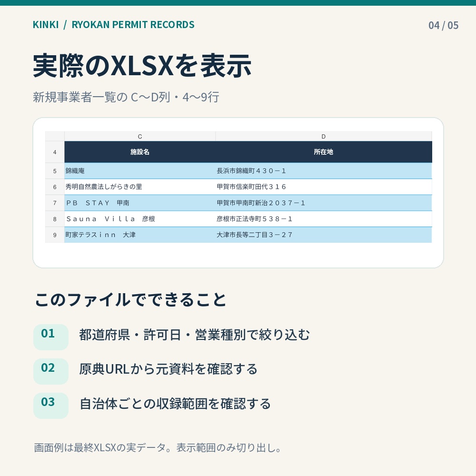Click the cell 町家テラスinn 大津

140,235
